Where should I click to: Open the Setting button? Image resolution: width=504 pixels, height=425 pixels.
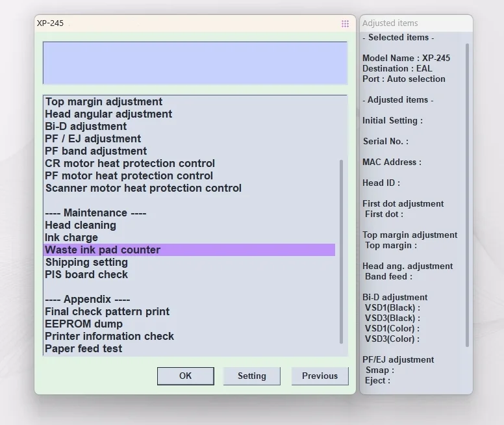252,376
